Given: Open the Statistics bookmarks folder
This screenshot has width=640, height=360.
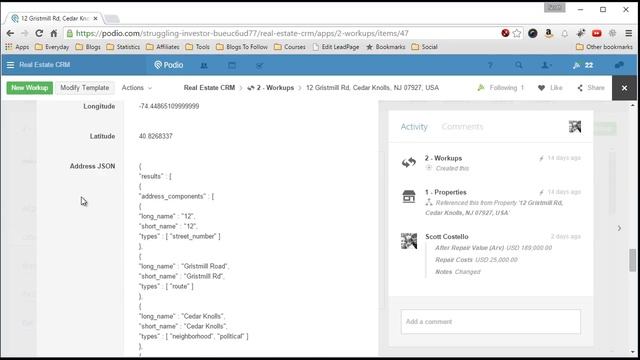Looking at the screenshot, I should (123, 47).
